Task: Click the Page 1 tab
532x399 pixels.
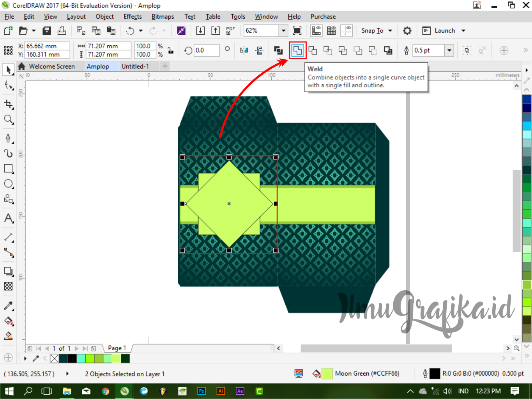Action: (x=117, y=348)
